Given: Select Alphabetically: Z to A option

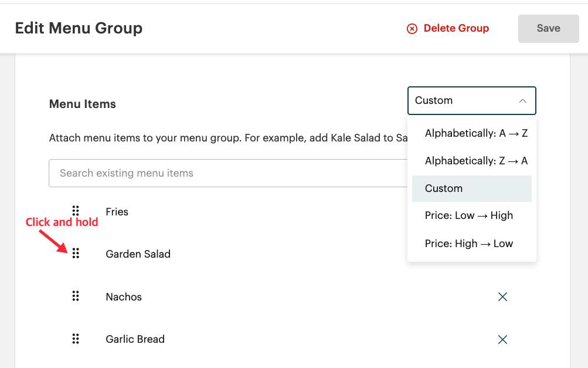Looking at the screenshot, I should 476,161.
